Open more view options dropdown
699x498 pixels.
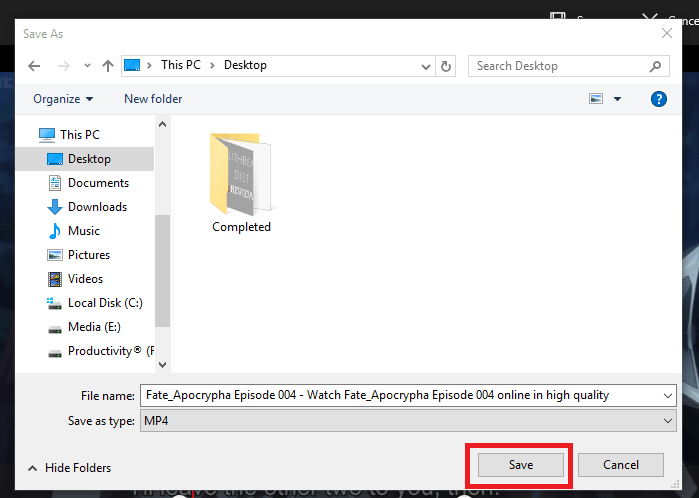point(617,99)
